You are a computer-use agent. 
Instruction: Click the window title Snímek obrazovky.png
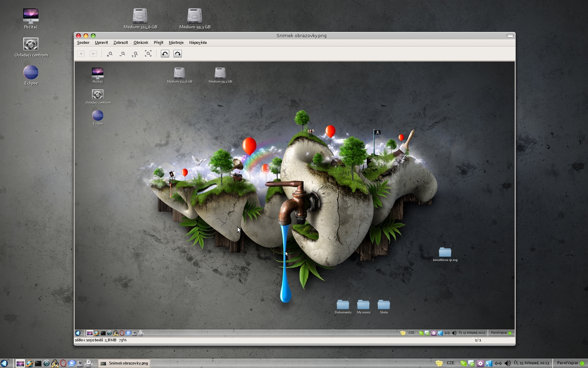301,36
